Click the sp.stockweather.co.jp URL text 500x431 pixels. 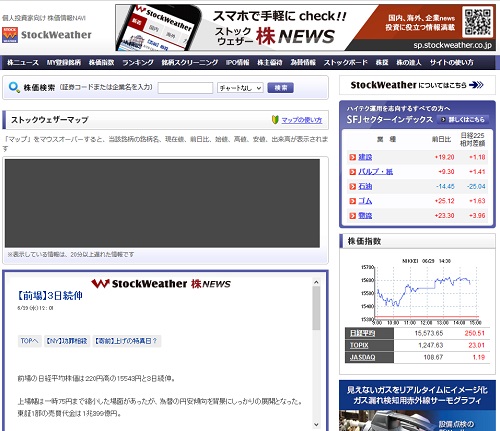(452, 45)
